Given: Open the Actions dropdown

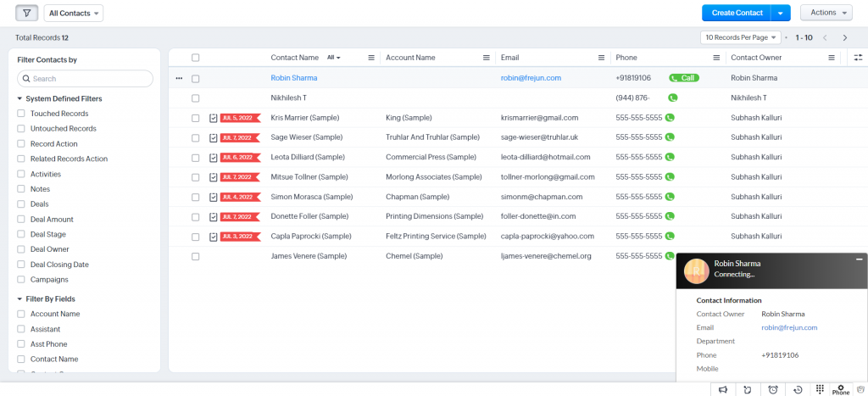Looking at the screenshot, I should click(x=826, y=13).
